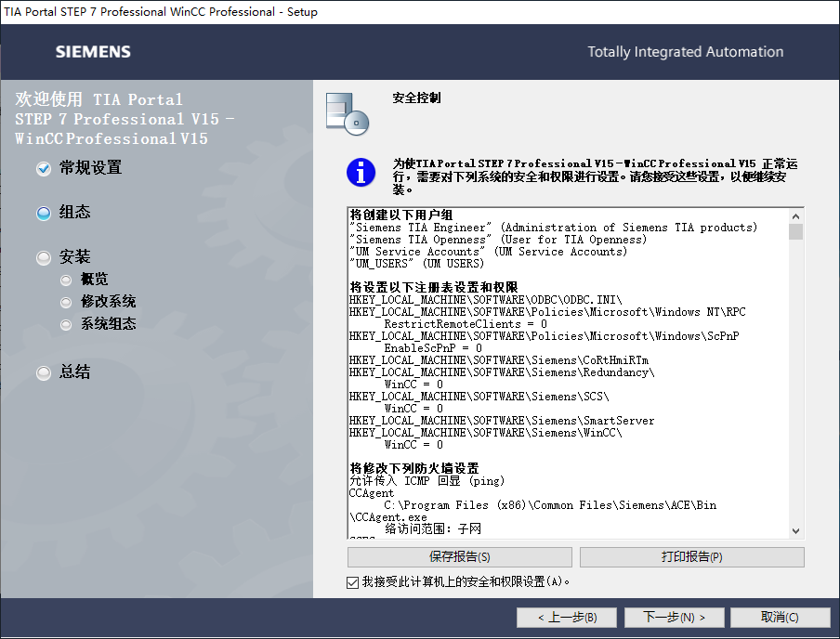The height and width of the screenshot is (639, 840).
Task: Click the ODBC\ODBC.INI registry line
Action: (485, 300)
